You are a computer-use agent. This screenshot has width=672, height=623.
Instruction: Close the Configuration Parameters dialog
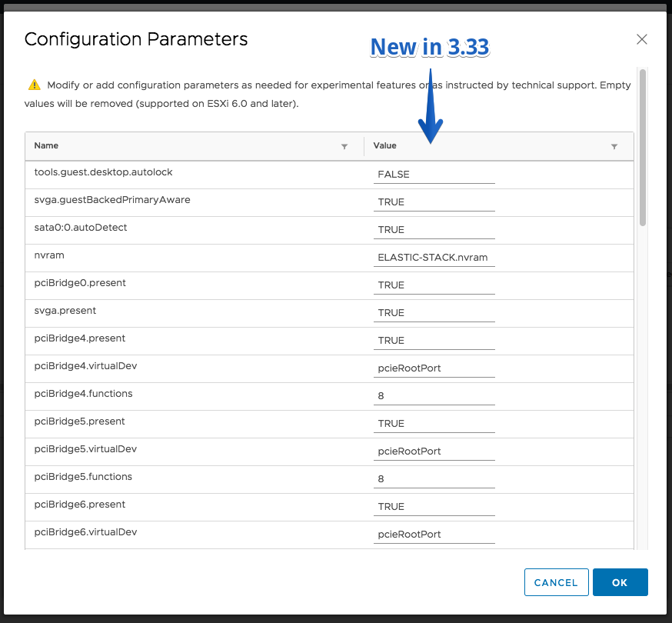(x=641, y=39)
